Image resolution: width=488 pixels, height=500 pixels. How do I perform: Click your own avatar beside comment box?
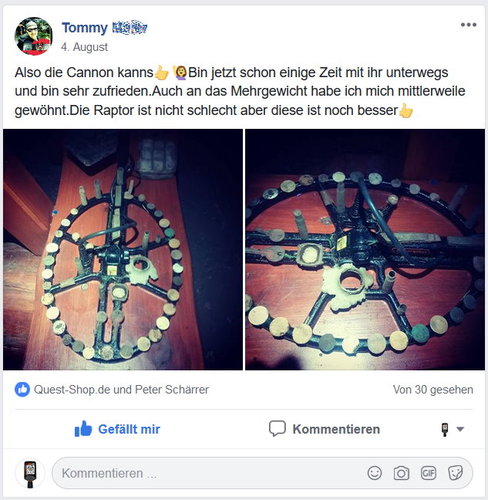pyautogui.click(x=30, y=474)
